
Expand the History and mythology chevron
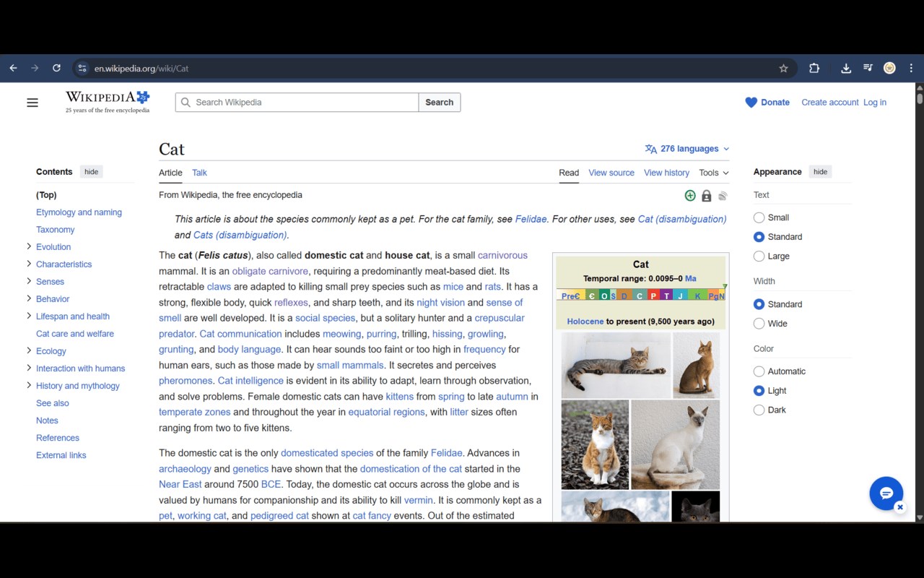click(x=29, y=385)
